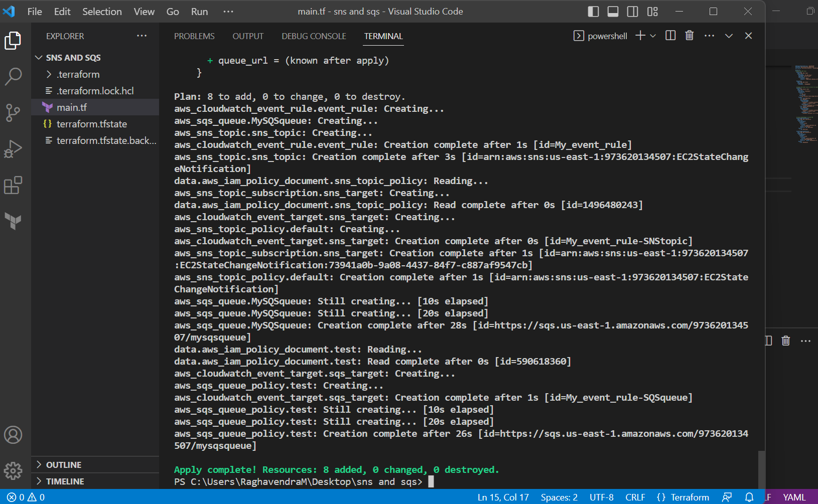Image resolution: width=818 pixels, height=504 pixels.
Task: Open the Run and Debug view
Action: coord(14,148)
